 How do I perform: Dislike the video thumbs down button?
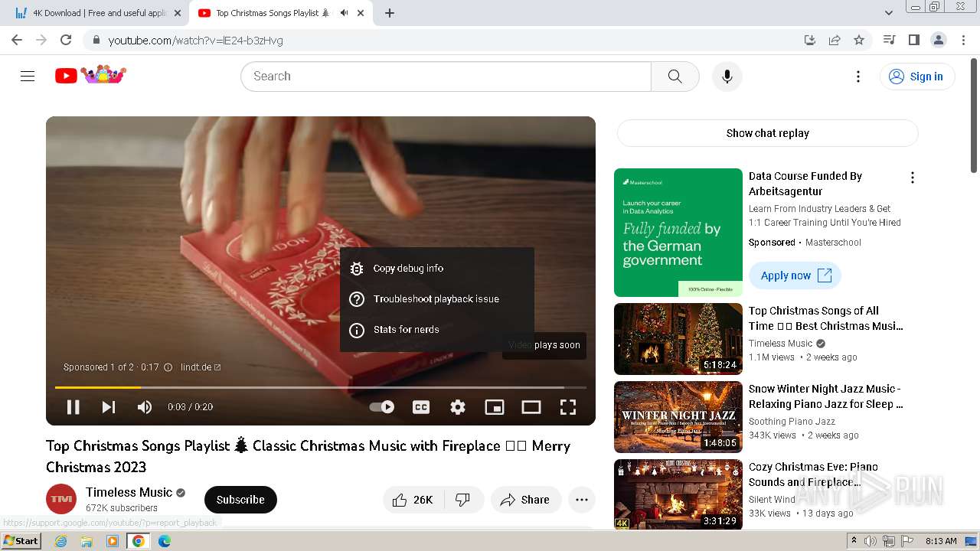tap(464, 500)
